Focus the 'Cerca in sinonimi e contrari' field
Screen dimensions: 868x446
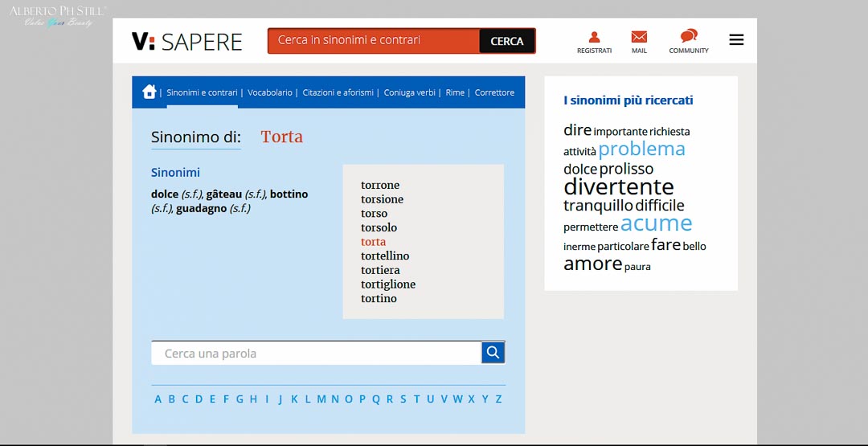pyautogui.click(x=374, y=41)
